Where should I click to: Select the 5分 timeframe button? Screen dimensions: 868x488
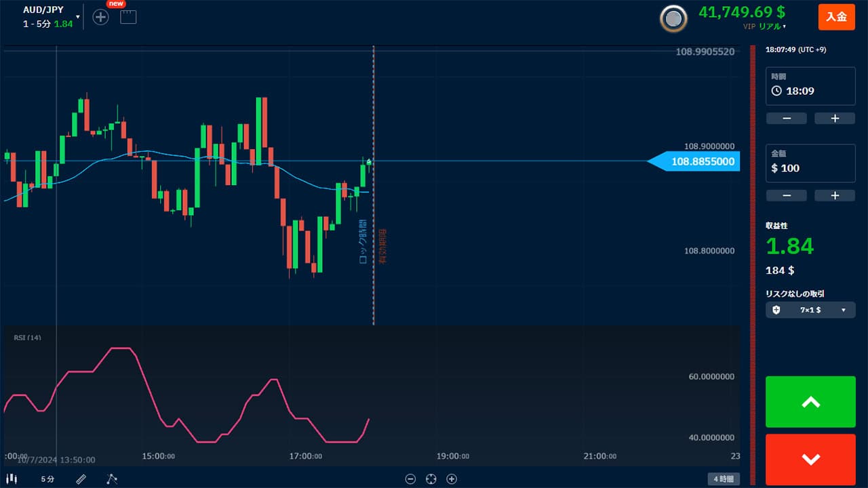[x=47, y=479]
